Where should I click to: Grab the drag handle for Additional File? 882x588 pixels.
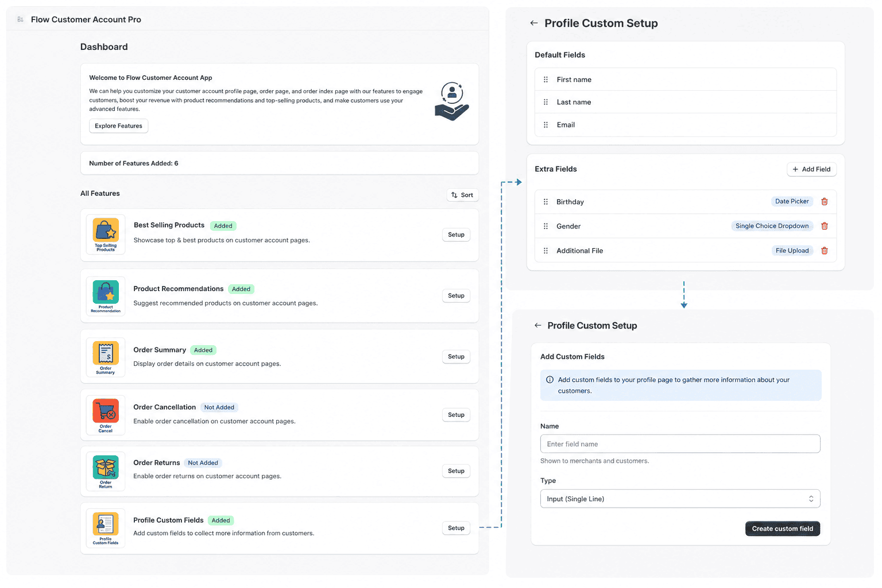click(x=546, y=251)
